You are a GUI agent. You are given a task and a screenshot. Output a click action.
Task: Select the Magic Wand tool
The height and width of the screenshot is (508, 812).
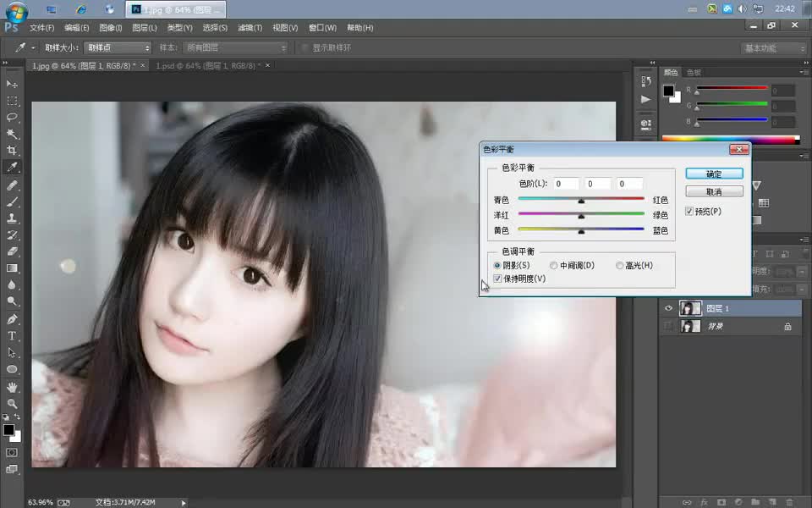pyautogui.click(x=11, y=134)
